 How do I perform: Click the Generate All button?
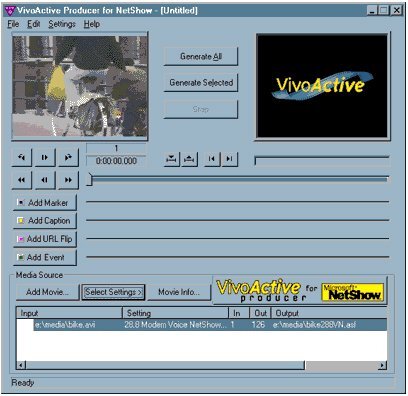(x=201, y=56)
